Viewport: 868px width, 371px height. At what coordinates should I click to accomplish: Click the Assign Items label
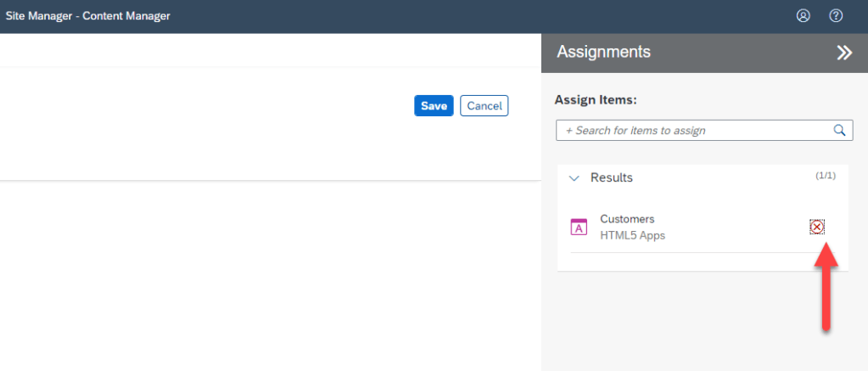coord(596,100)
